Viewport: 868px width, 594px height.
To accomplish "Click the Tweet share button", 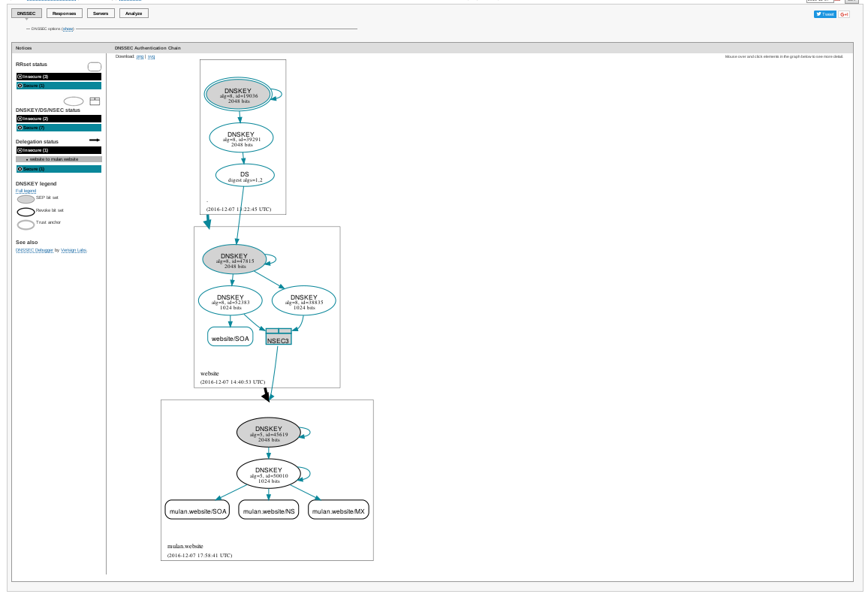I will [x=824, y=14].
